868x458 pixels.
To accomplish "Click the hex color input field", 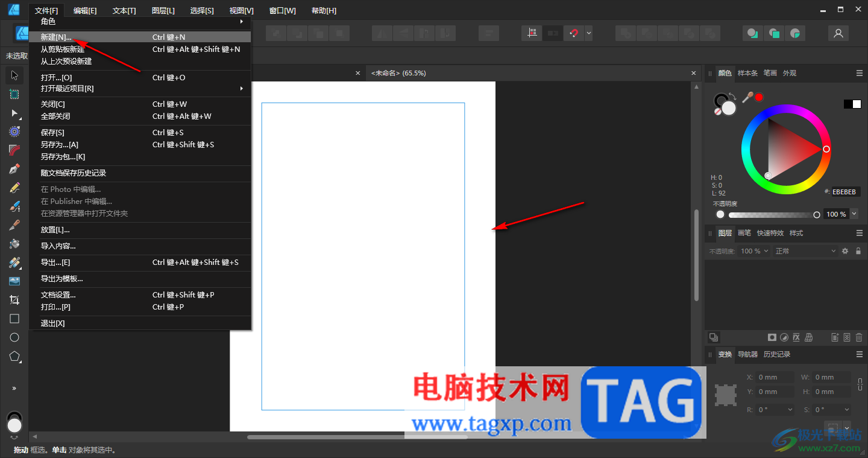I will click(846, 192).
